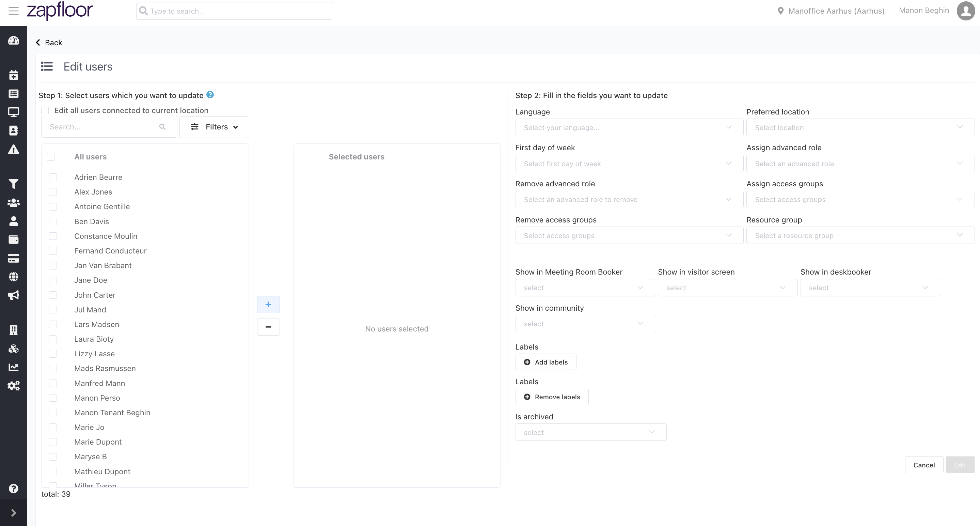Open the wallet icon in sidebar
Image resolution: width=980 pixels, height=526 pixels.
(x=14, y=239)
